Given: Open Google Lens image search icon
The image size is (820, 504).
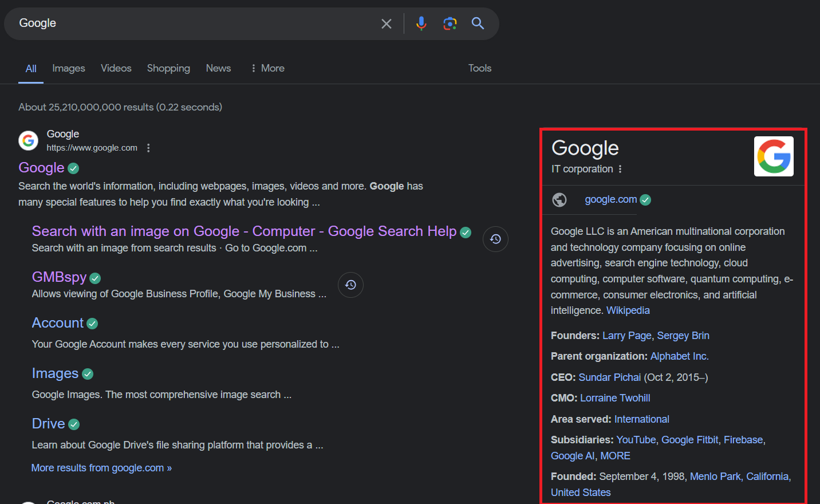Looking at the screenshot, I should pyautogui.click(x=450, y=23).
